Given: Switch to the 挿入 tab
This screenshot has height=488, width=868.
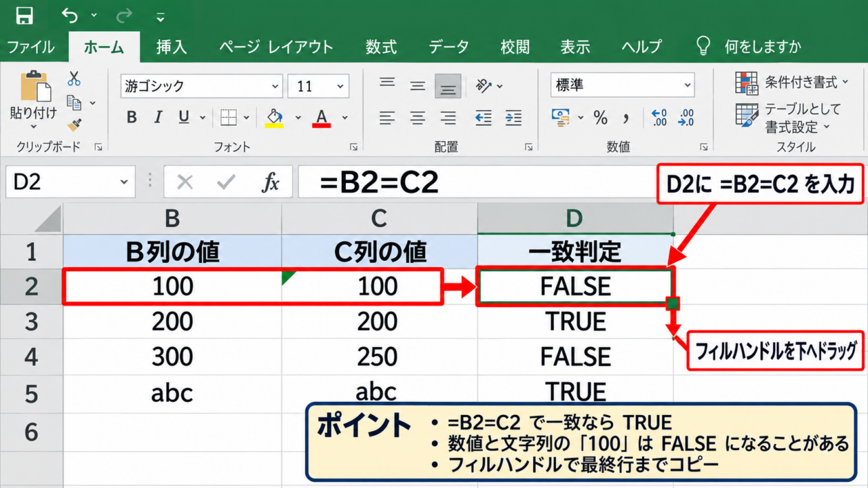Looking at the screenshot, I should pyautogui.click(x=172, y=47).
